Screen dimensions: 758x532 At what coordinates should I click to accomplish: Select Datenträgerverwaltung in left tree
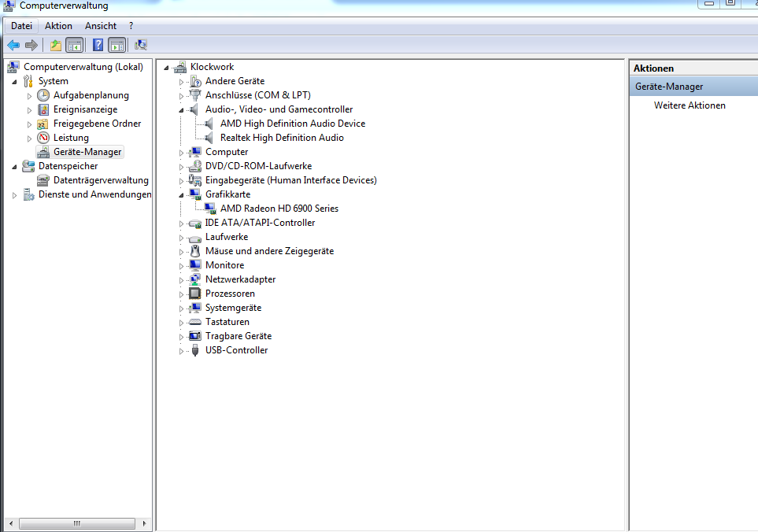[101, 180]
